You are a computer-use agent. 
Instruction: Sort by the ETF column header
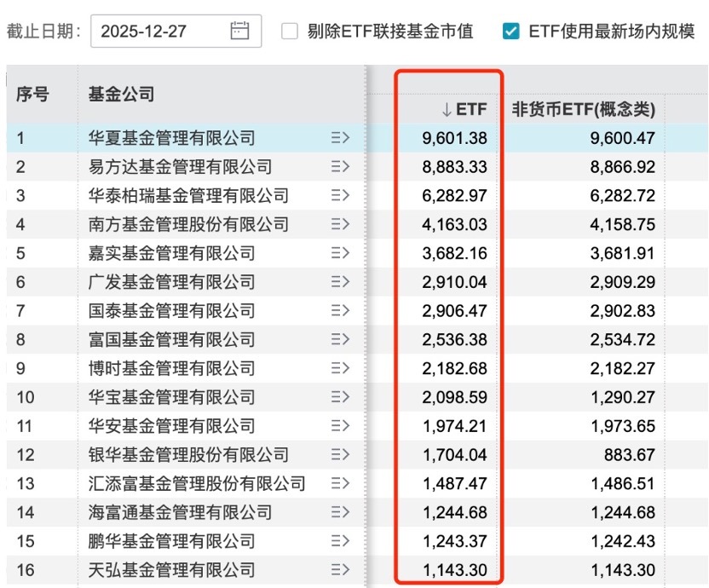[x=464, y=109]
